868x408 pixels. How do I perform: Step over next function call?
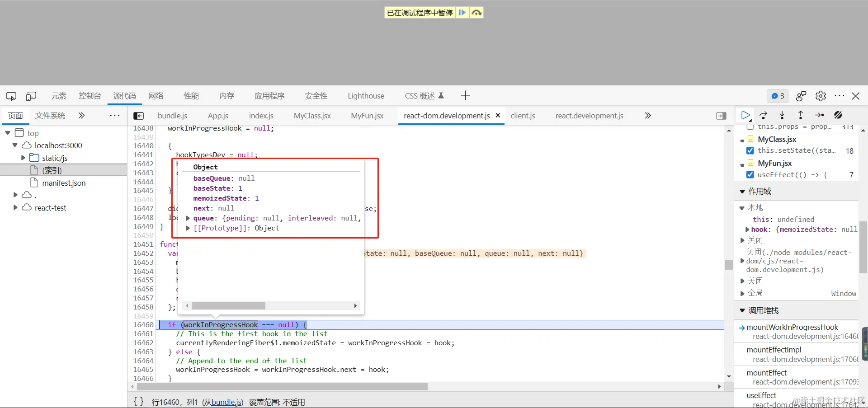coord(764,115)
